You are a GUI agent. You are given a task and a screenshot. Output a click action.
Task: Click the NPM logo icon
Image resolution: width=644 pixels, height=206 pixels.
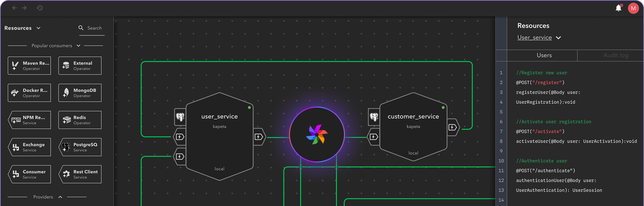coord(16,120)
